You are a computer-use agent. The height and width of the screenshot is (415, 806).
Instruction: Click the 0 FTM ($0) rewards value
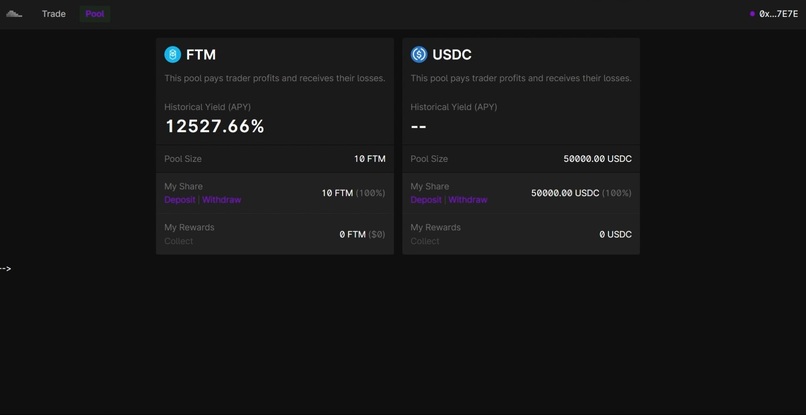tap(362, 234)
